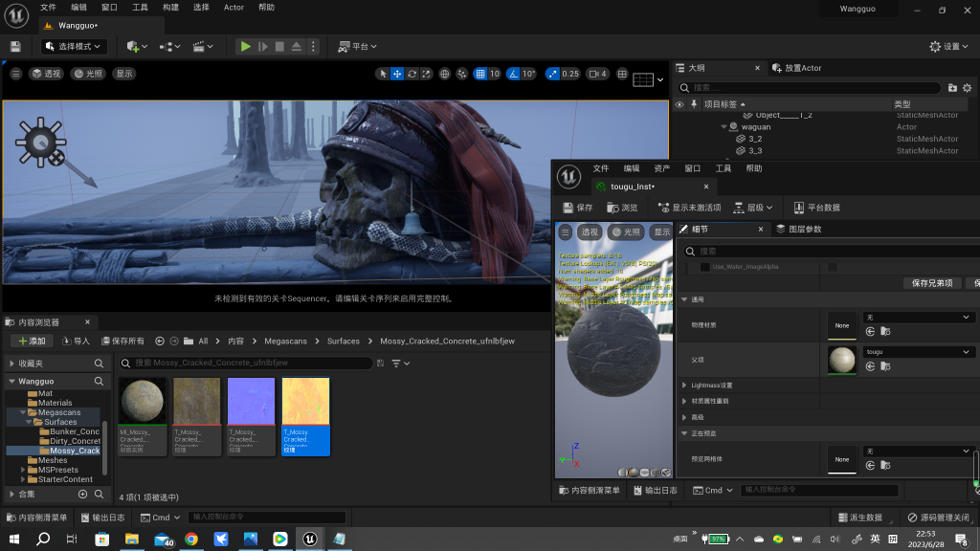Click the Play button in main toolbar
980x551 pixels.
[x=246, y=46]
